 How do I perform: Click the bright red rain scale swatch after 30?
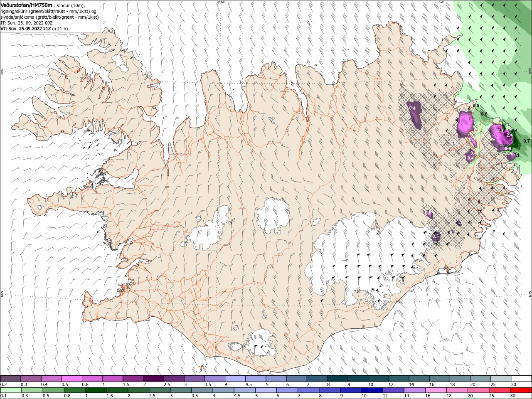521,390
